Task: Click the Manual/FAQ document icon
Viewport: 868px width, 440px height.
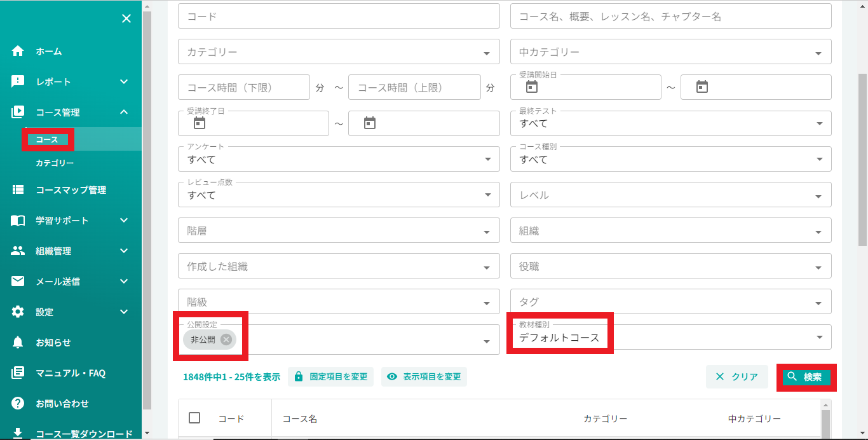Action: click(18, 373)
